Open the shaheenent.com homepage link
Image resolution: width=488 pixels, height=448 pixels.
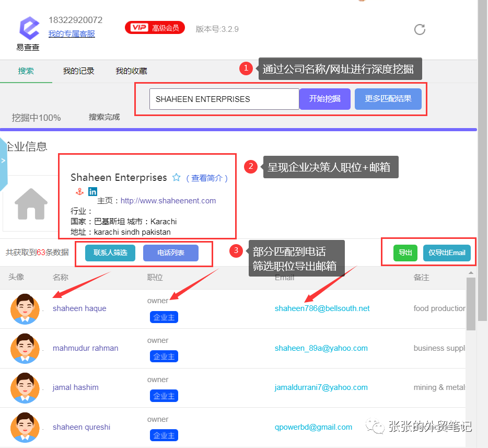click(x=168, y=201)
